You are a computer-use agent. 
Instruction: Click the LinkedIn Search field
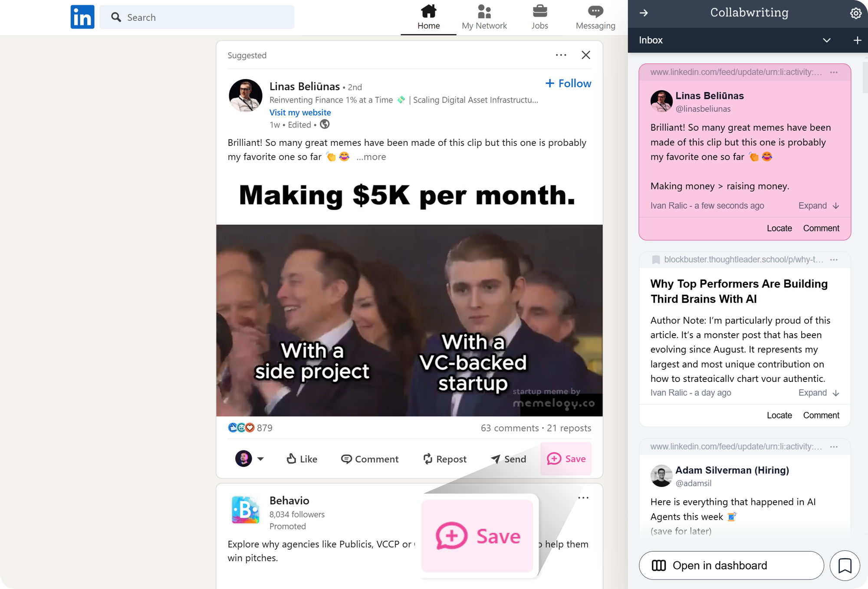point(197,17)
